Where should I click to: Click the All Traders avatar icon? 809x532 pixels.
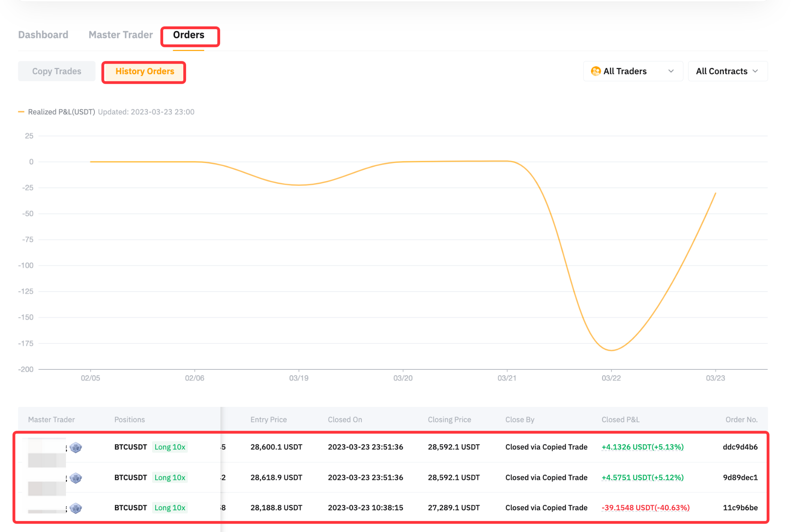coord(596,71)
